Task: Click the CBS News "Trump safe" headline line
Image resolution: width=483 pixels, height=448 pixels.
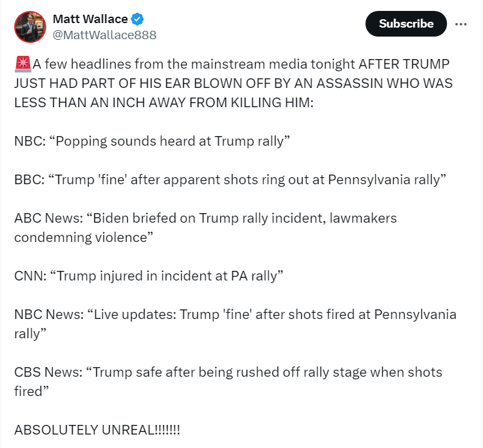Action: coord(228,372)
